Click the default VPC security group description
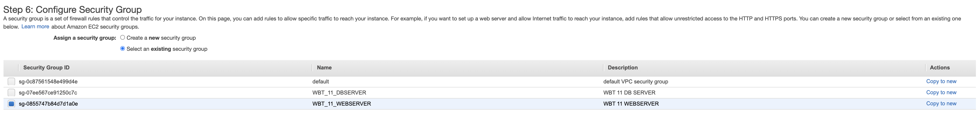980x119 pixels. pyautogui.click(x=635, y=82)
